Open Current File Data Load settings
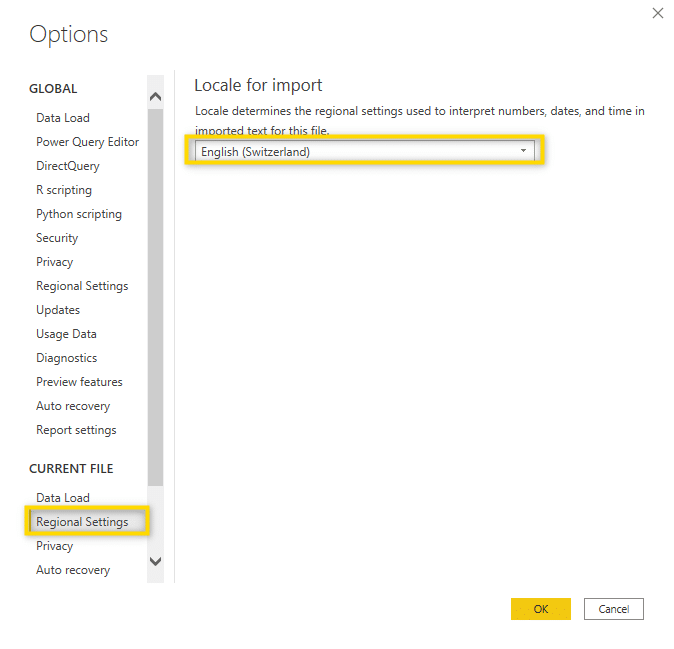This screenshot has height=649, width=674. pyautogui.click(x=63, y=498)
